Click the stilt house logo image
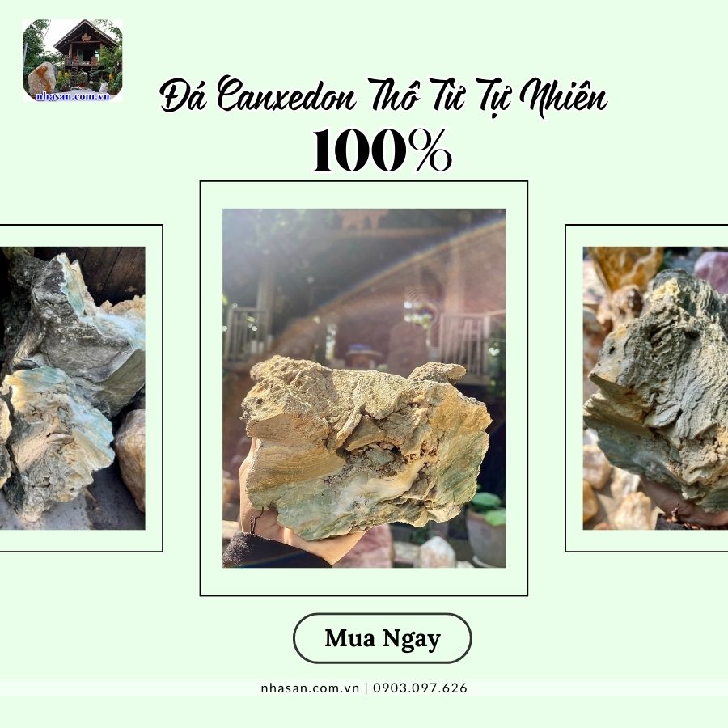Screen dimensions: 728x728 coord(73,61)
